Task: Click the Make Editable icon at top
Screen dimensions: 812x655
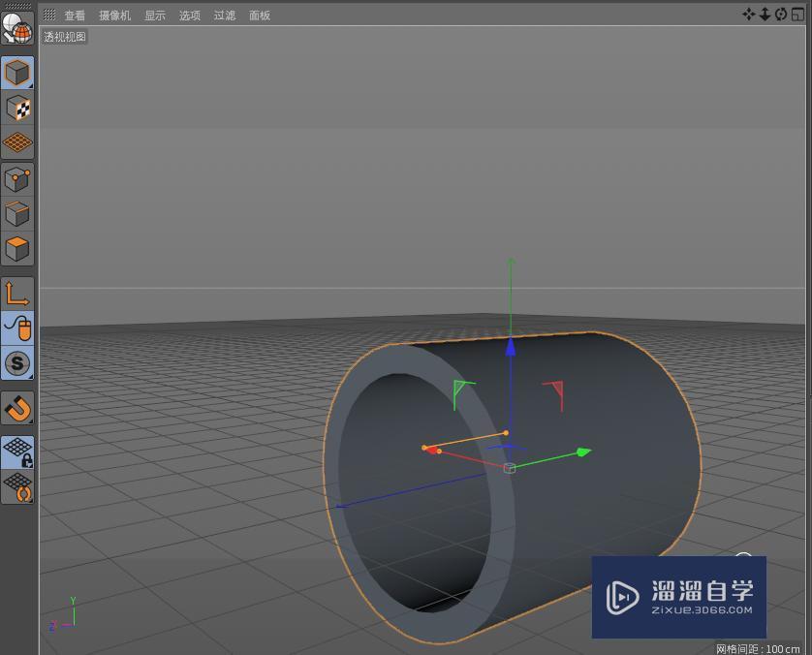Action: [17, 28]
